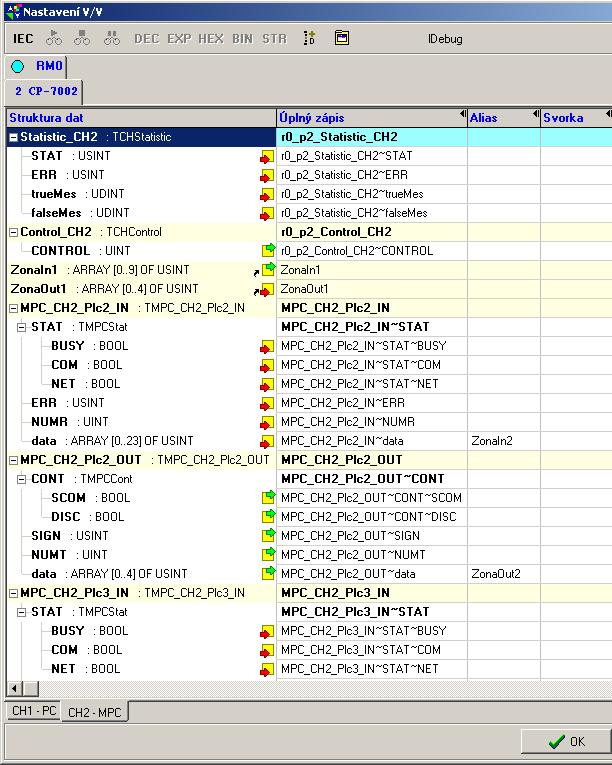Click green arrow icon on Plc2_OUT data row

coord(268,573)
